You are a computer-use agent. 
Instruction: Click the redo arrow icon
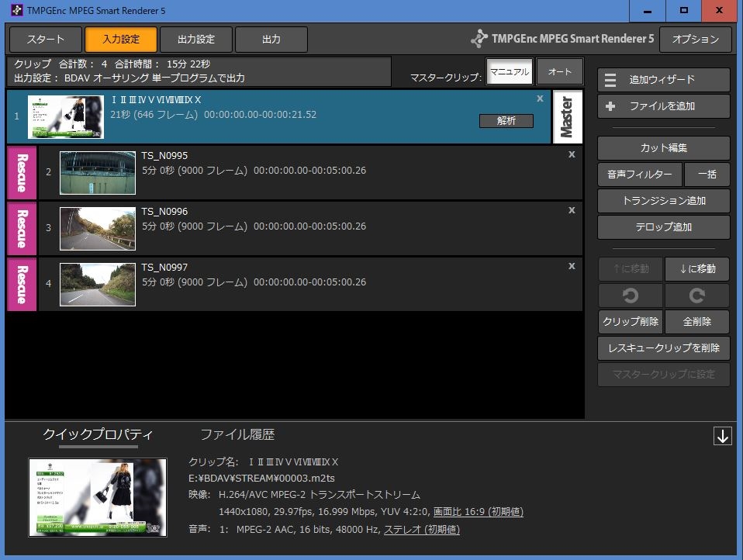697,296
